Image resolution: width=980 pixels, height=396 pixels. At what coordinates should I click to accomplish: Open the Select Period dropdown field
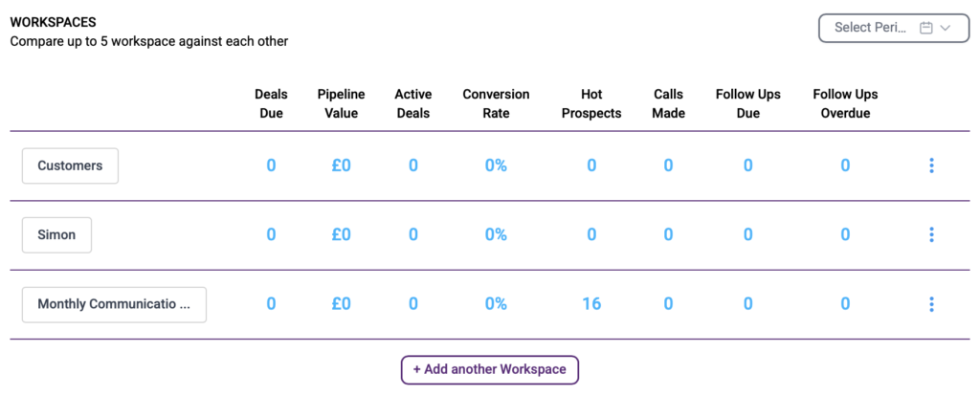tap(894, 28)
